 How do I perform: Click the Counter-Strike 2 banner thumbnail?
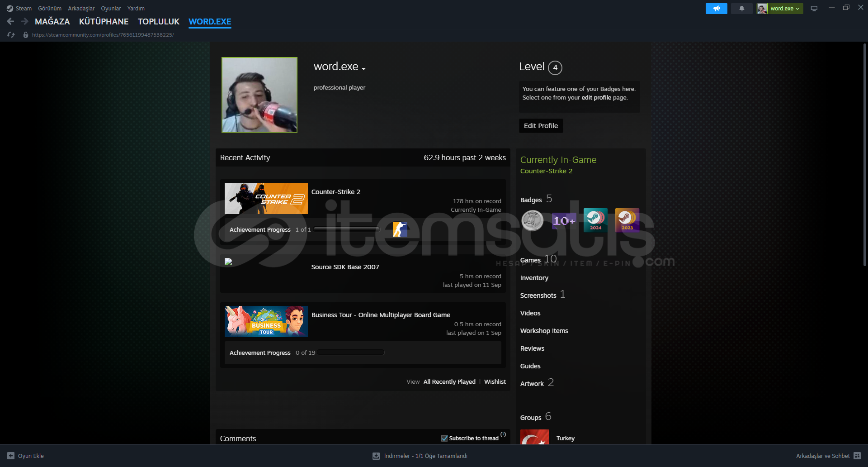(x=266, y=198)
